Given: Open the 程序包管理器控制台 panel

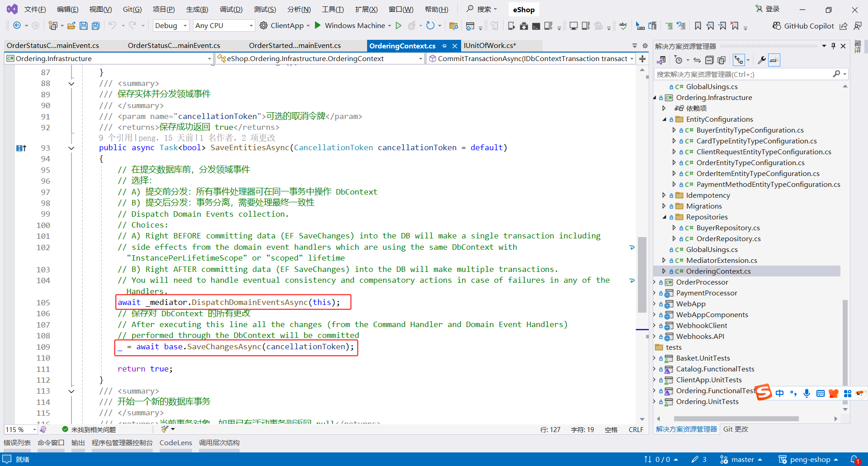Looking at the screenshot, I should point(122,443).
